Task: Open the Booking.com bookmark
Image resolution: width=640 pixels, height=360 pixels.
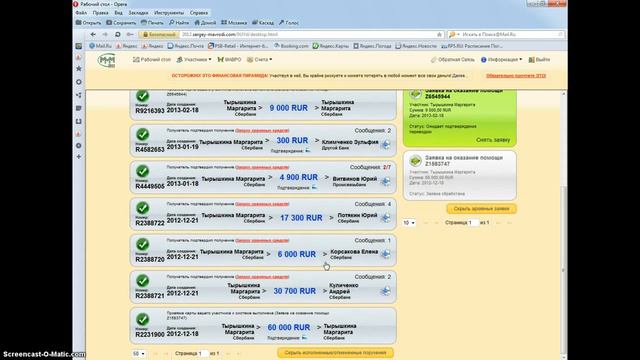Action: 291,46
